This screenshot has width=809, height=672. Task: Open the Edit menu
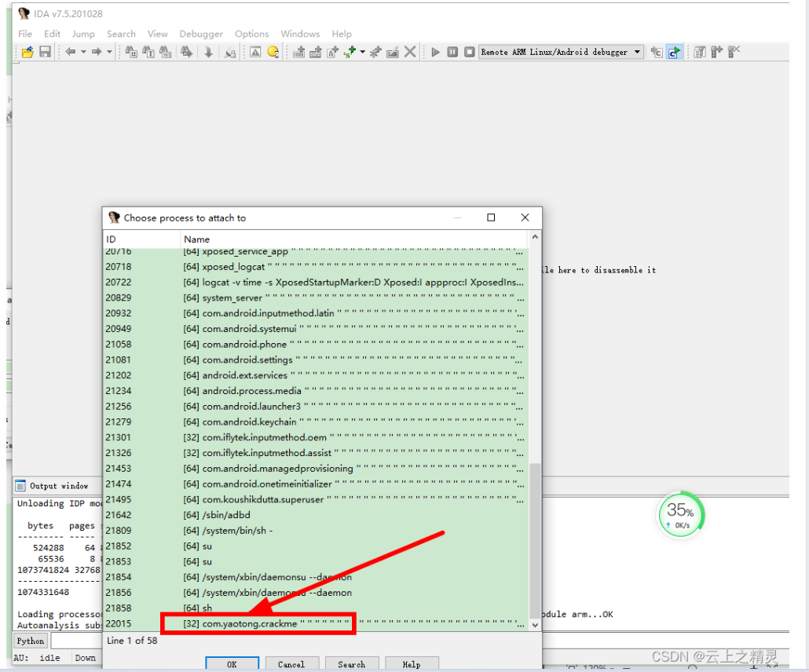[52, 34]
